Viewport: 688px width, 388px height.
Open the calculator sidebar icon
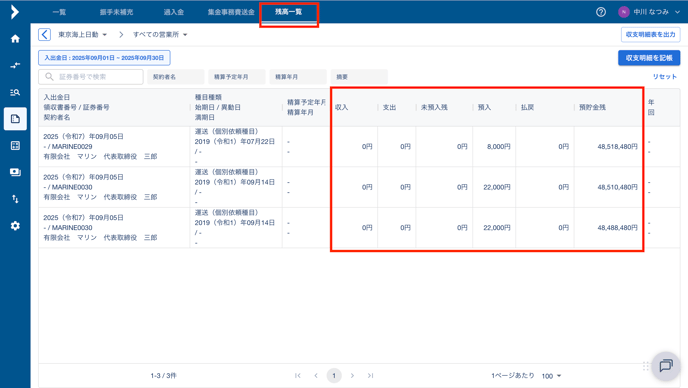coord(15,146)
